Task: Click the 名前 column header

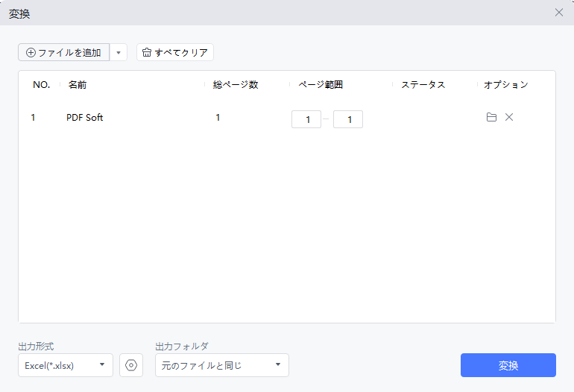Action: pos(78,84)
